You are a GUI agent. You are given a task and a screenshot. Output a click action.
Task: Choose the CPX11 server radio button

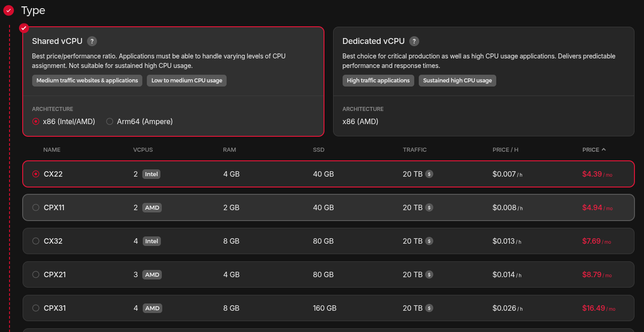(36, 207)
